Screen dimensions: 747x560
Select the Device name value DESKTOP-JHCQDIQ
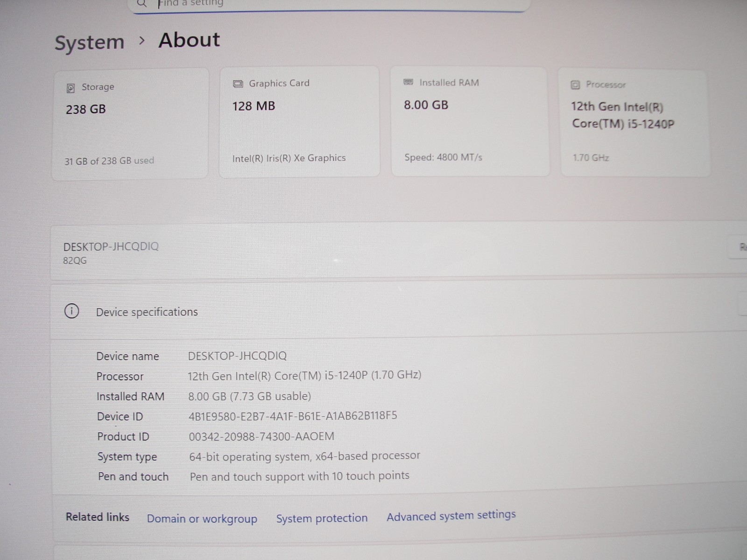pyautogui.click(x=237, y=356)
